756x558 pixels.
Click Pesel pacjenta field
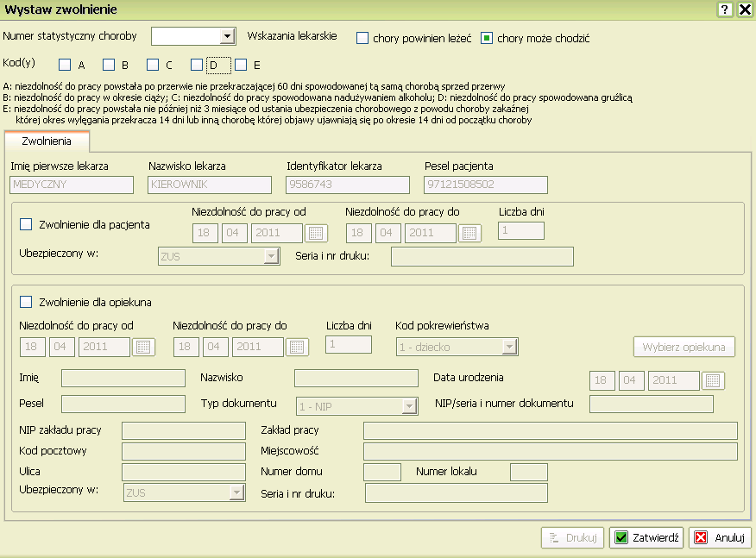pos(486,185)
